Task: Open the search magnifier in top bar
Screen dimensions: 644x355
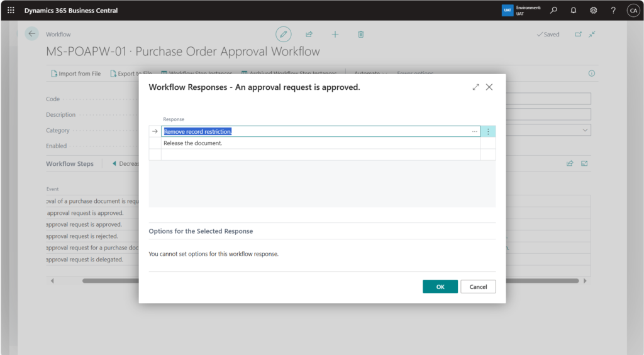Action: coord(553,10)
